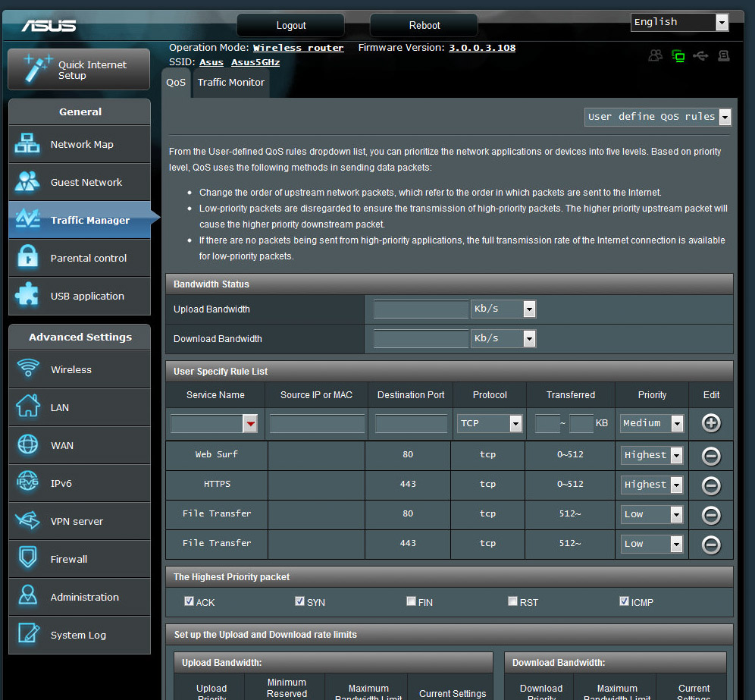Switch to the QoS tab

point(176,83)
